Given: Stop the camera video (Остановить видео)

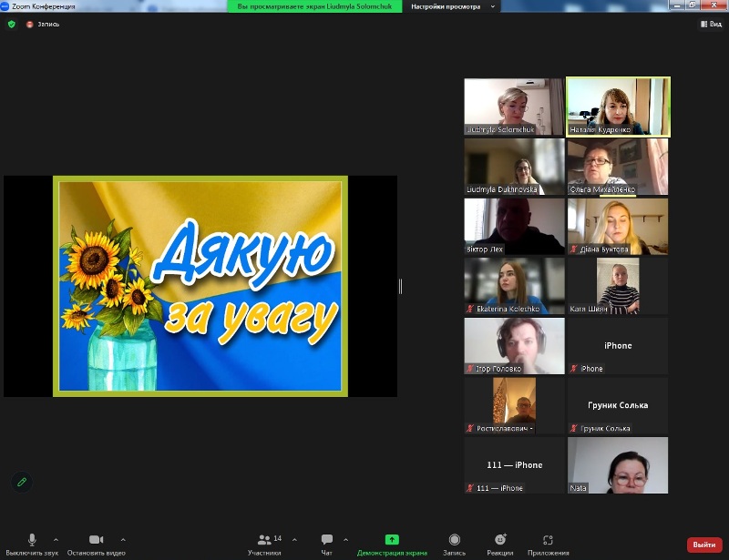Looking at the screenshot, I should tap(96, 540).
